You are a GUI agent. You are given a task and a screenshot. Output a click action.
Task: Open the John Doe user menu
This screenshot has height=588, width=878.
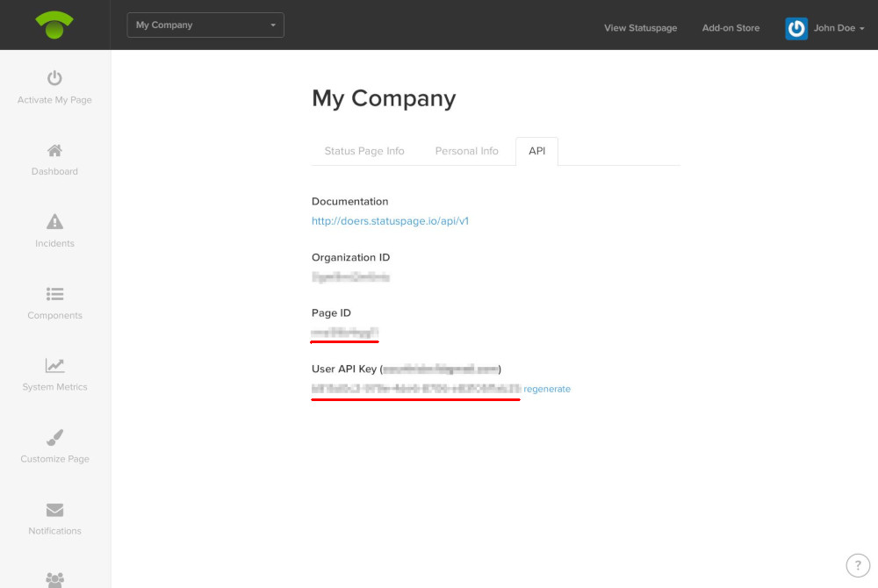click(838, 28)
